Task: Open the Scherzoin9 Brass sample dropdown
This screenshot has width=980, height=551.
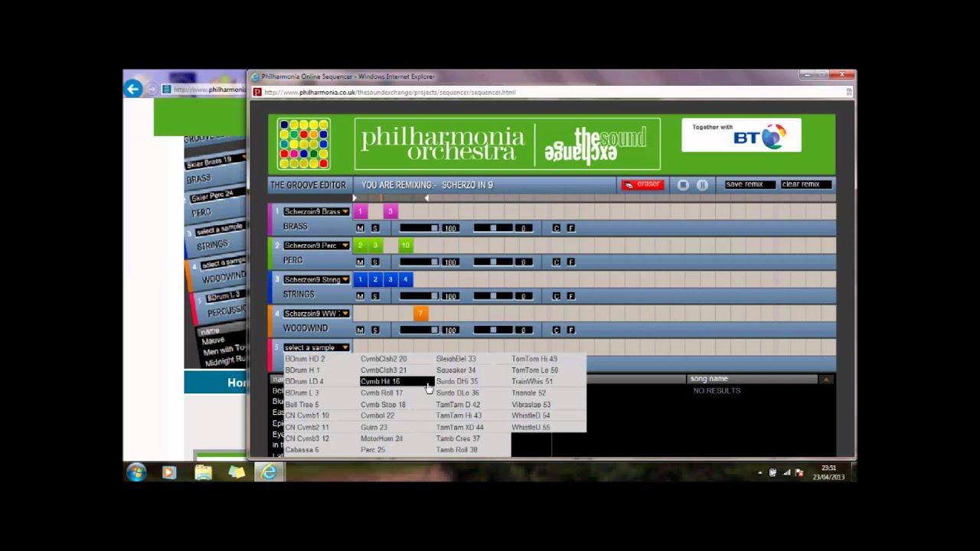Action: pos(316,211)
